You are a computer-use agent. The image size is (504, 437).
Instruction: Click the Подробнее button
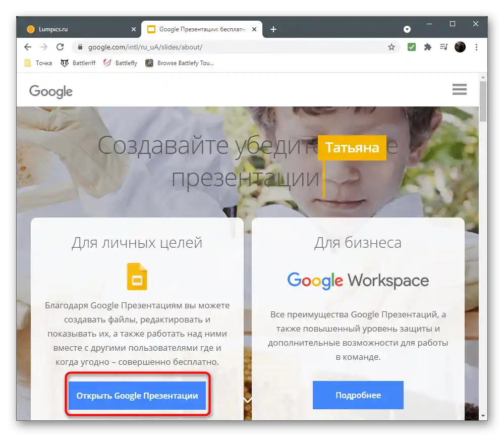pos(358,395)
